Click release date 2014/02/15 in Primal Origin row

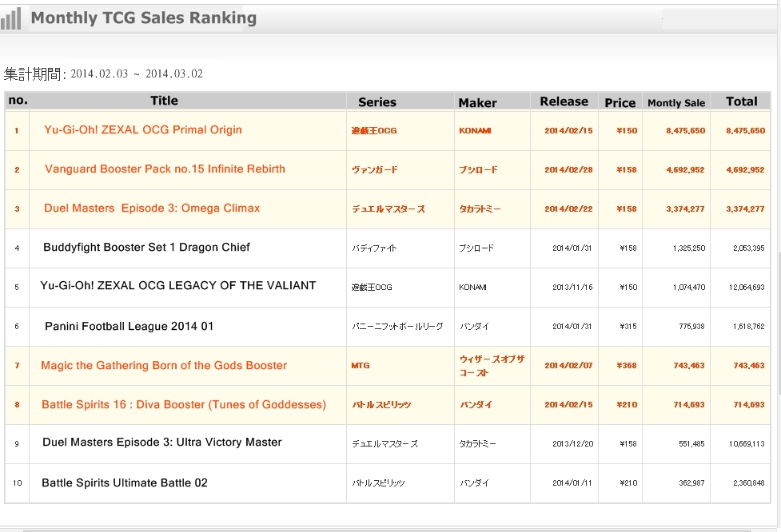coord(568,131)
